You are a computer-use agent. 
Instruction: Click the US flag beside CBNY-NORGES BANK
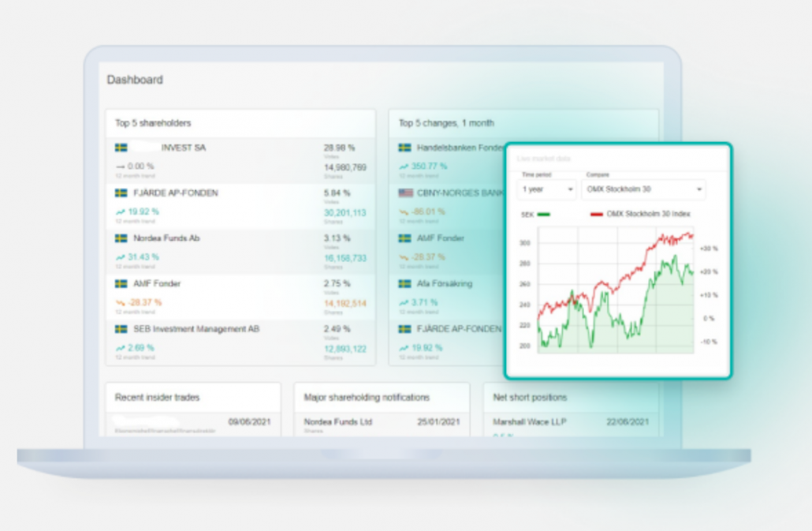(405, 193)
